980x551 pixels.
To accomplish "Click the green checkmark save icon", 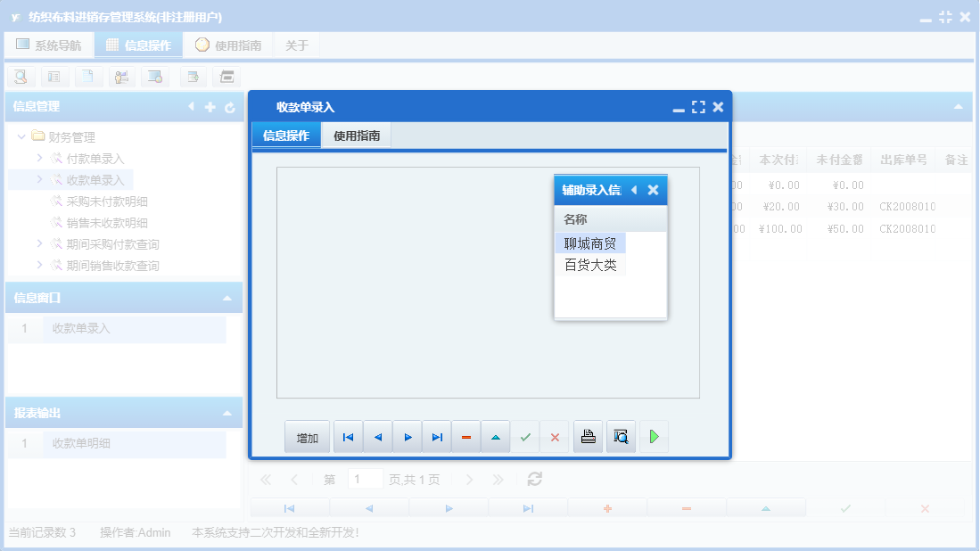I will 525,437.
